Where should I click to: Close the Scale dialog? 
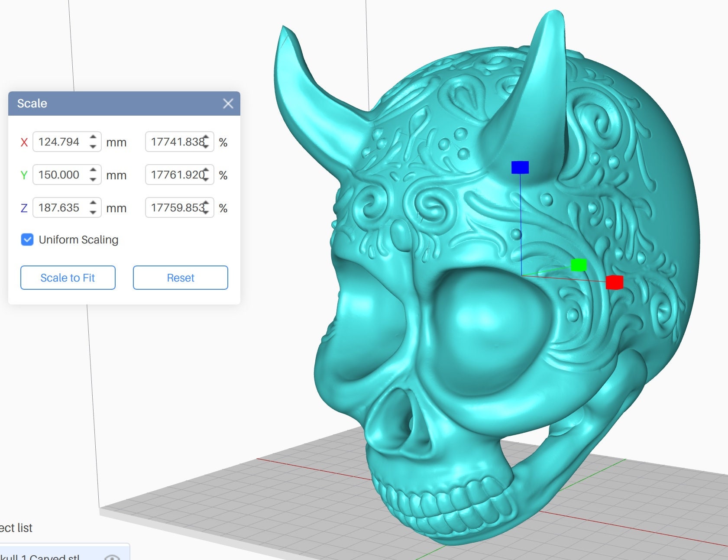point(228,104)
